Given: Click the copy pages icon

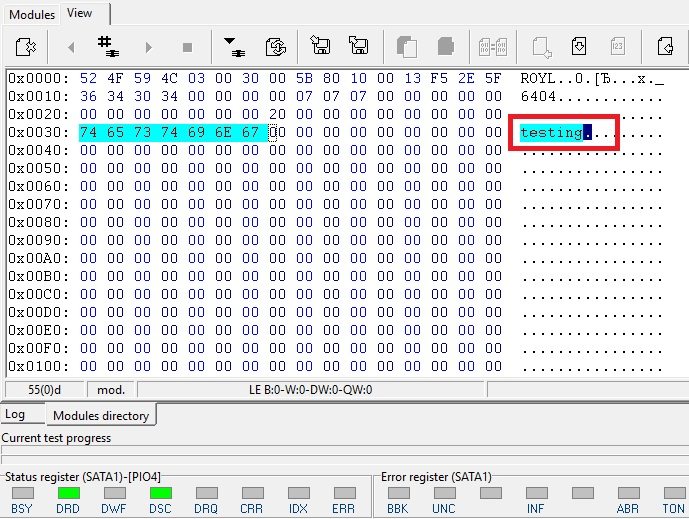Looking at the screenshot, I should tap(406, 46).
